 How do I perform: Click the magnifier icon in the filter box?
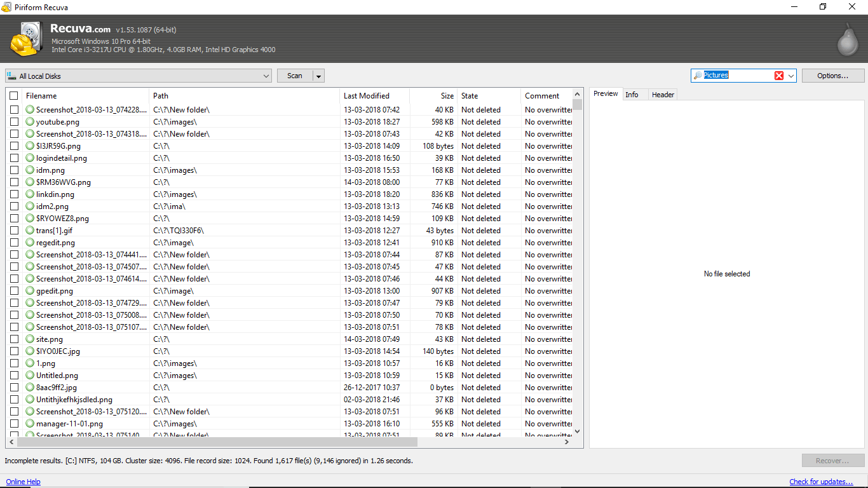pyautogui.click(x=698, y=76)
